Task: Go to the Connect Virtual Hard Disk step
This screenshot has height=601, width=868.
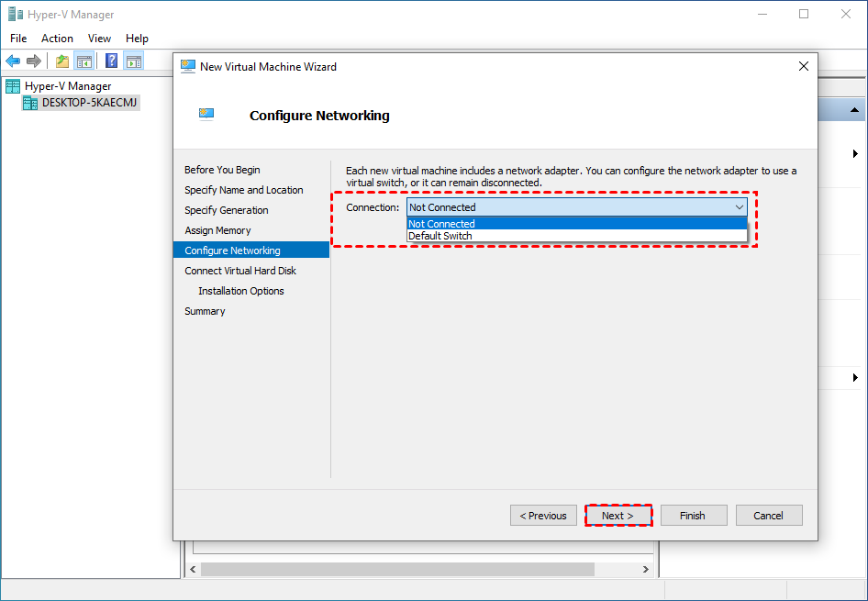Action: (240, 271)
